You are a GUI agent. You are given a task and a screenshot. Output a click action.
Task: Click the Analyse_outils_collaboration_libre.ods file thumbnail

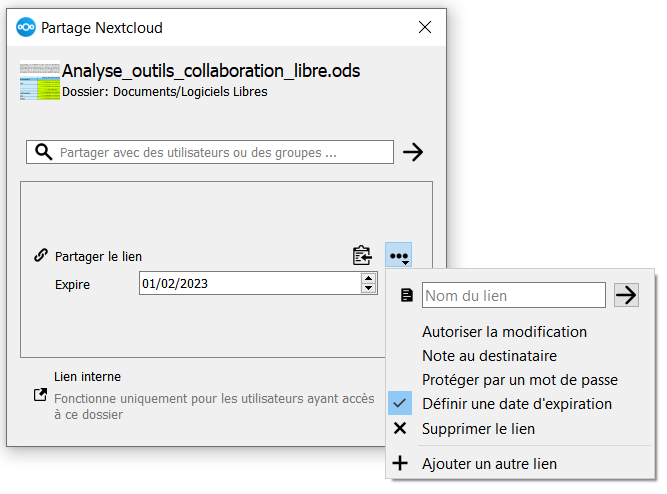(x=39, y=81)
